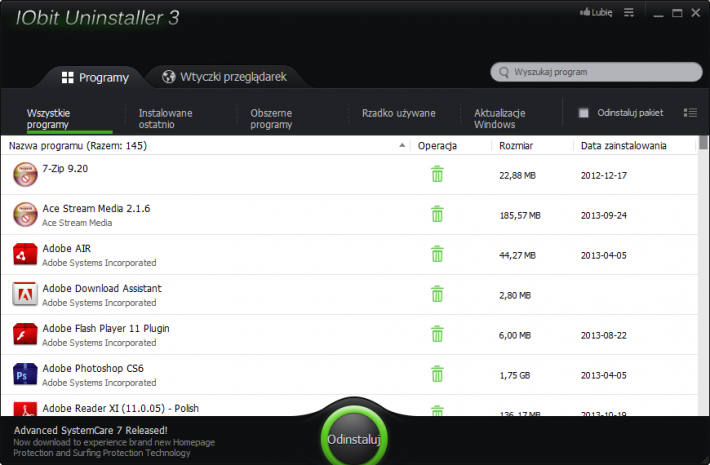The width and height of the screenshot is (710, 465).
Task: Show Instalowane ostatnio programs
Action: (x=165, y=119)
